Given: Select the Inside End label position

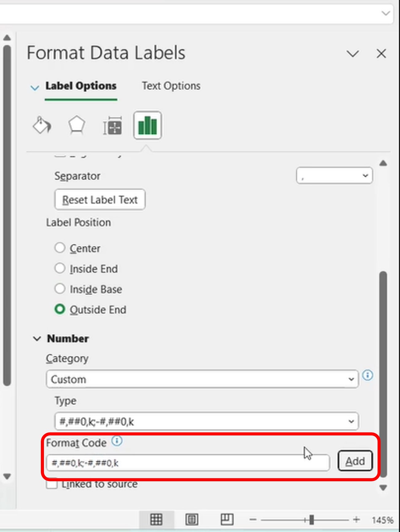Looking at the screenshot, I should [60, 268].
